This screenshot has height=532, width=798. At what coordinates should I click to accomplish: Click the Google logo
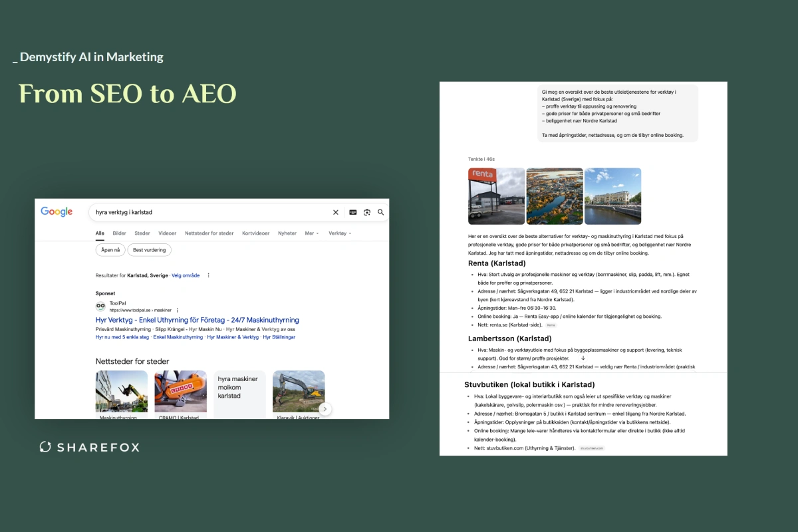click(x=57, y=211)
